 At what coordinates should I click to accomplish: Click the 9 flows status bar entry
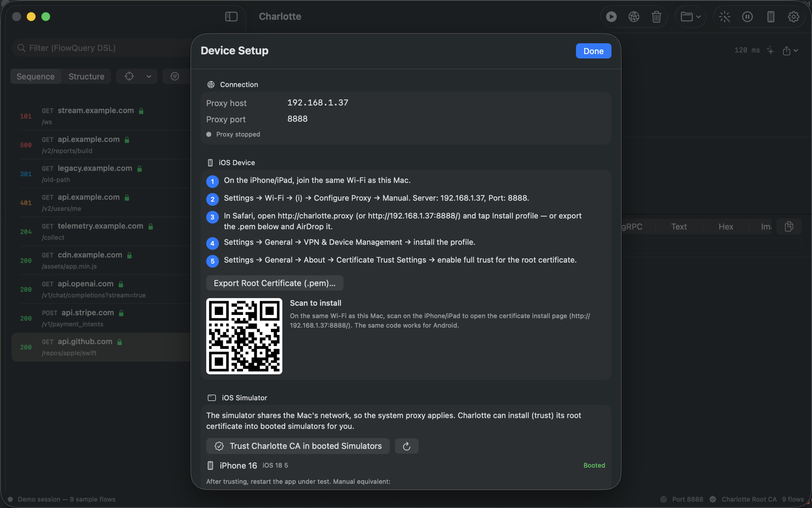point(793,499)
